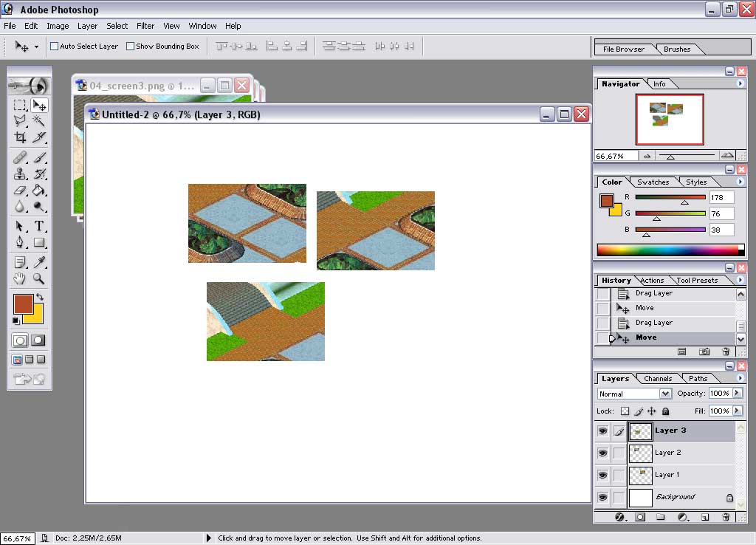Select the Lasso tool

click(20, 120)
